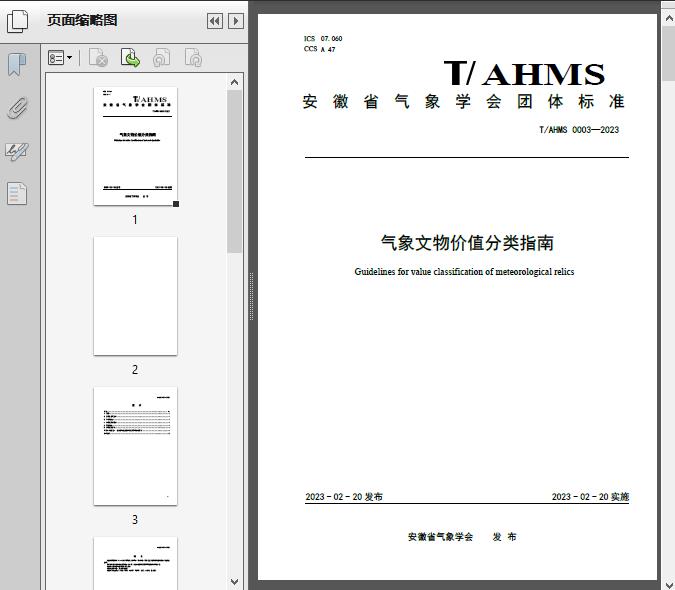This screenshot has width=675, height=590.
Task: Click the '安徽省气象学会 发布' footer text
Action: point(462,537)
